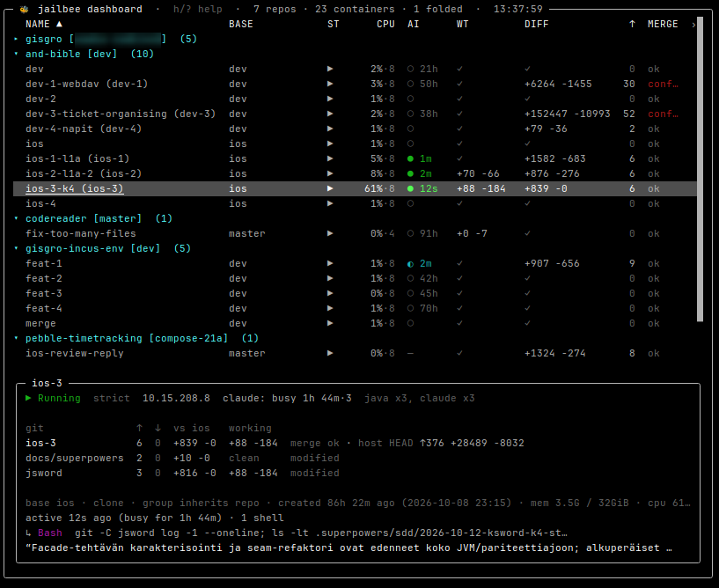
Task: Click the WT column header
Action: point(462,24)
